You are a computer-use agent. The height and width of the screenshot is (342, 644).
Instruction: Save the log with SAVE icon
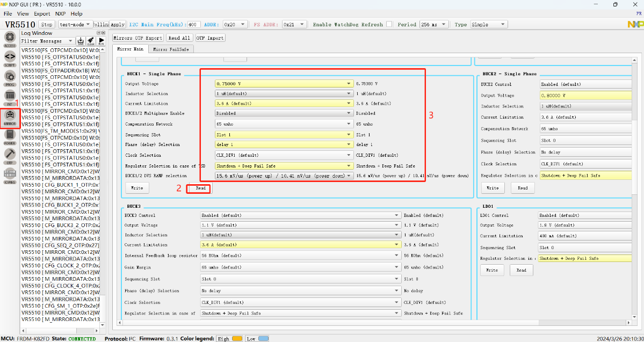coord(81,41)
